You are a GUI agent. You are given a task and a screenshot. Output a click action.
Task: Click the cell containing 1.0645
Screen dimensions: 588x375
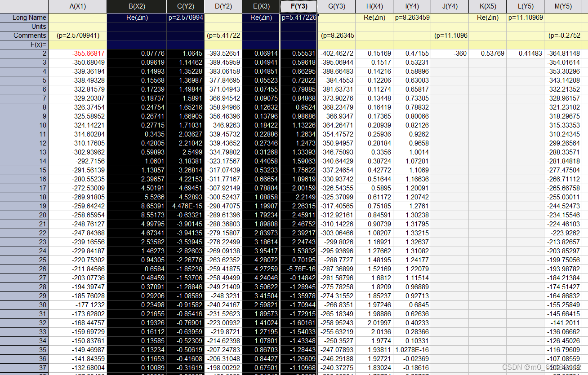[x=185, y=53]
